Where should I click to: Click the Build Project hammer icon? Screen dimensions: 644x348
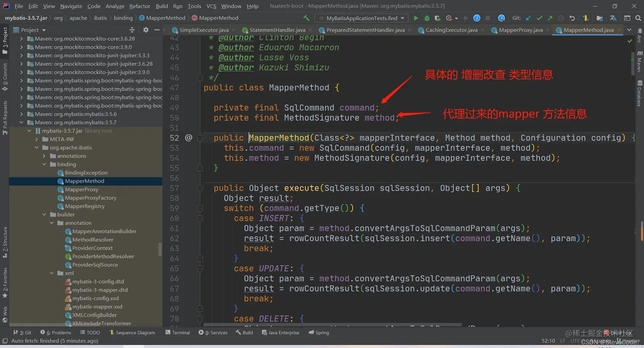306,18
